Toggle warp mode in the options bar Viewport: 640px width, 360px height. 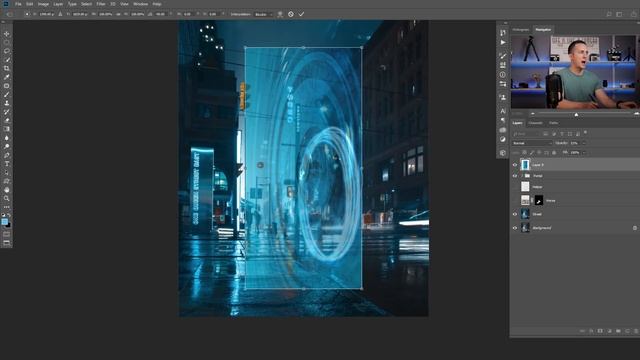pos(280,14)
